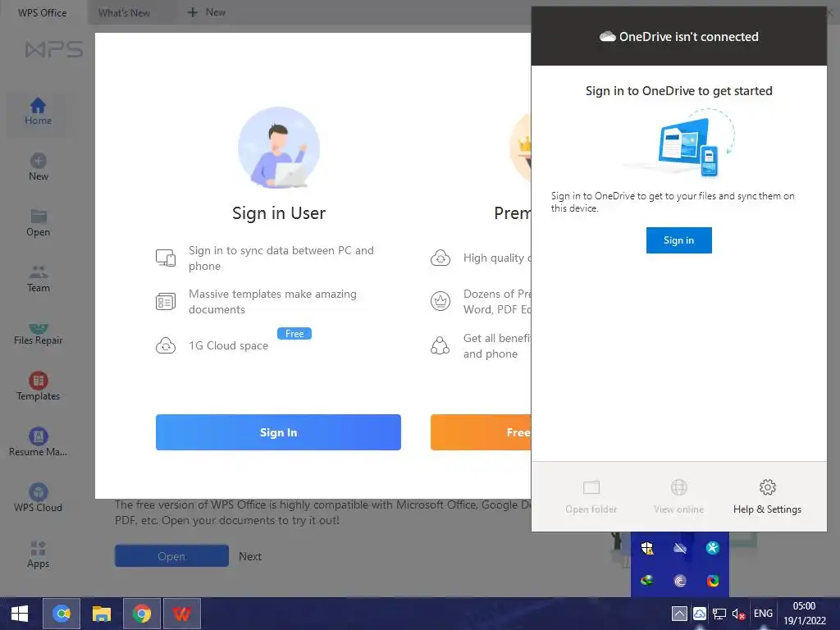Click the orange Free trial button

(x=481, y=432)
